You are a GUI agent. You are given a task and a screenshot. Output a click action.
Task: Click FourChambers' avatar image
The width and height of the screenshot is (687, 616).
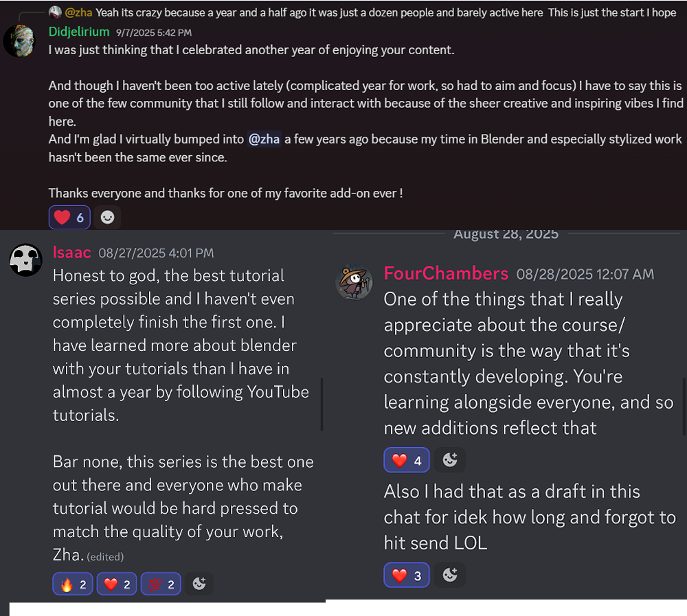354,282
